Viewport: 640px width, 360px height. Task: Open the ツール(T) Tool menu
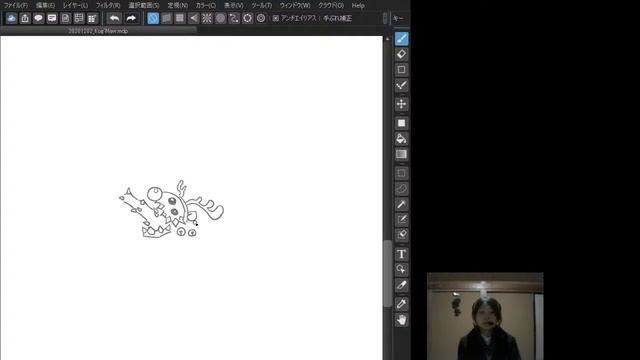(x=261, y=5)
